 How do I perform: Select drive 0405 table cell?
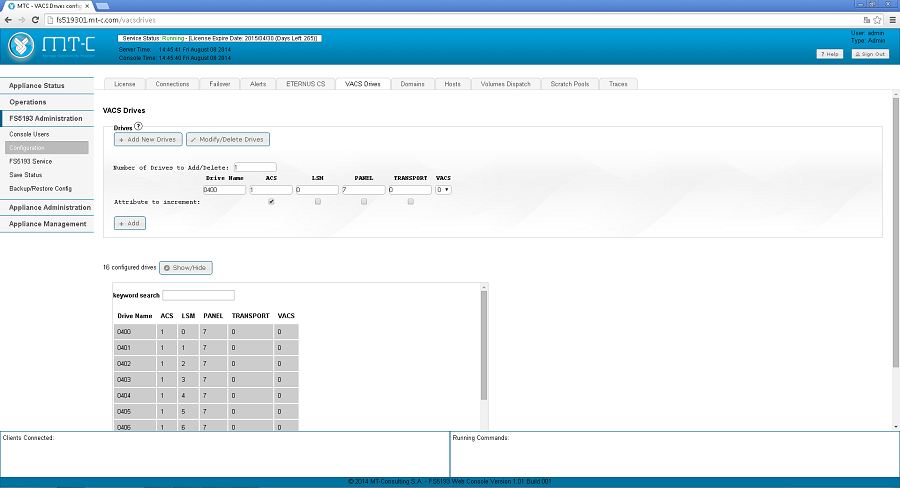[135, 412]
